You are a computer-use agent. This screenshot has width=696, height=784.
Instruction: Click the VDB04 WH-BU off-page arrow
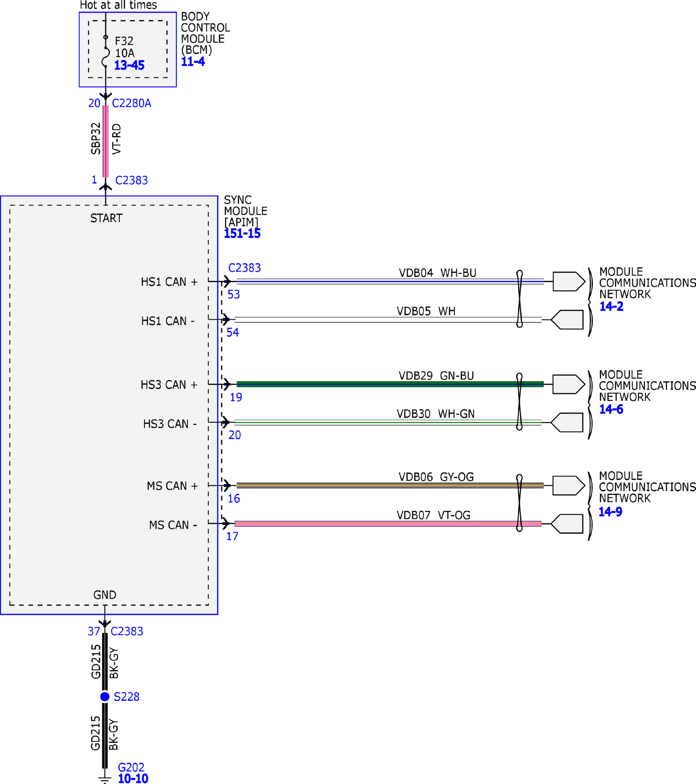pos(569,281)
